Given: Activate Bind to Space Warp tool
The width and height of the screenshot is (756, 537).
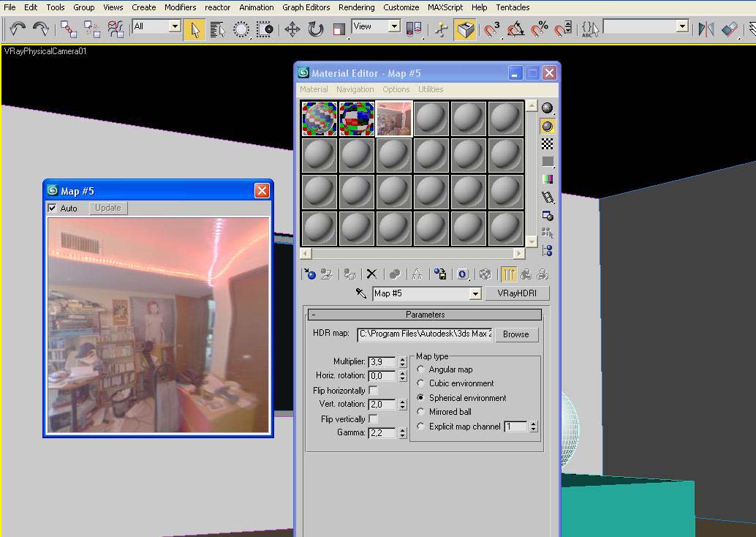Looking at the screenshot, I should click(116, 29).
